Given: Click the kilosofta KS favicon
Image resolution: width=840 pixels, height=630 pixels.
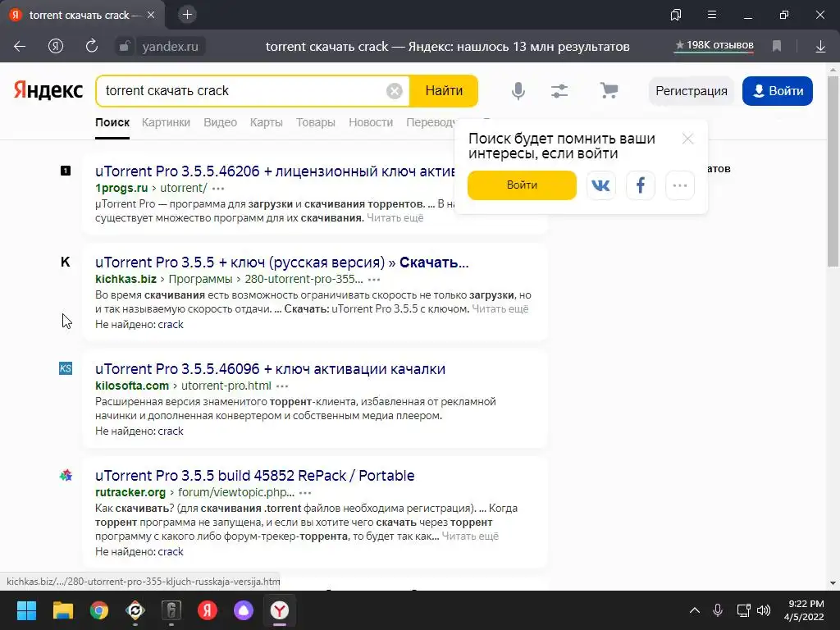Looking at the screenshot, I should click(x=66, y=368).
